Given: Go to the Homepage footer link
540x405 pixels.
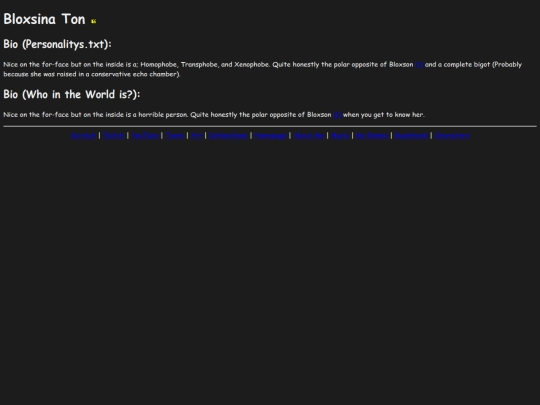Looking at the screenshot, I should pyautogui.click(x=270, y=136).
